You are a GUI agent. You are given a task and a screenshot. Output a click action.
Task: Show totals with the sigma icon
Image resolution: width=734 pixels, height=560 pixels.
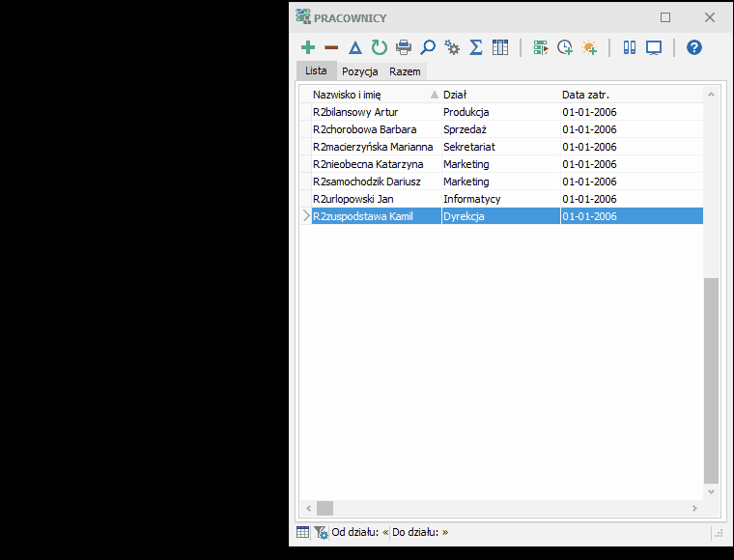click(476, 47)
